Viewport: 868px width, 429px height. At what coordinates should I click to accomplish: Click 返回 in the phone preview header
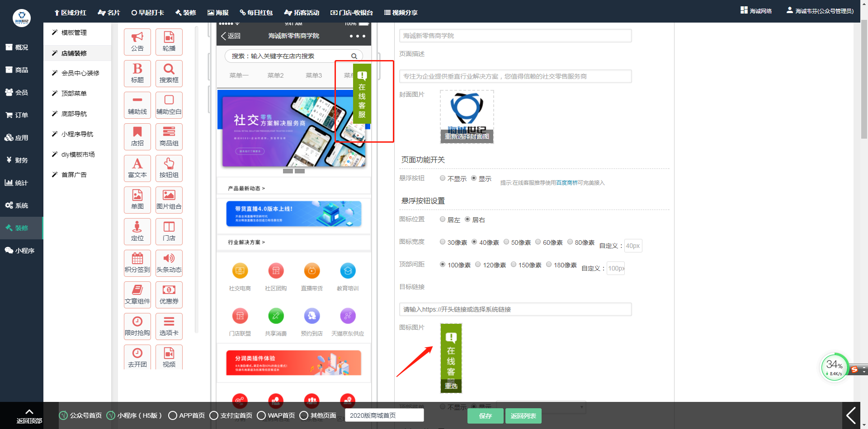click(231, 36)
